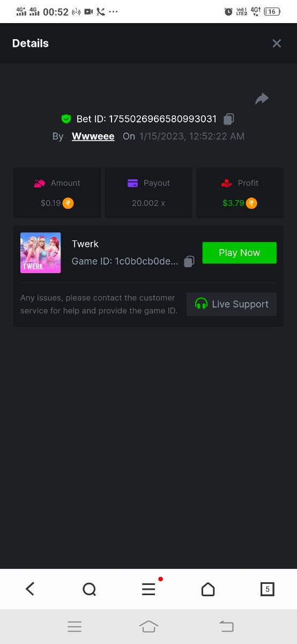Screen dimensions: 297x644
Task: Copy the Game ID
Action: click(189, 261)
